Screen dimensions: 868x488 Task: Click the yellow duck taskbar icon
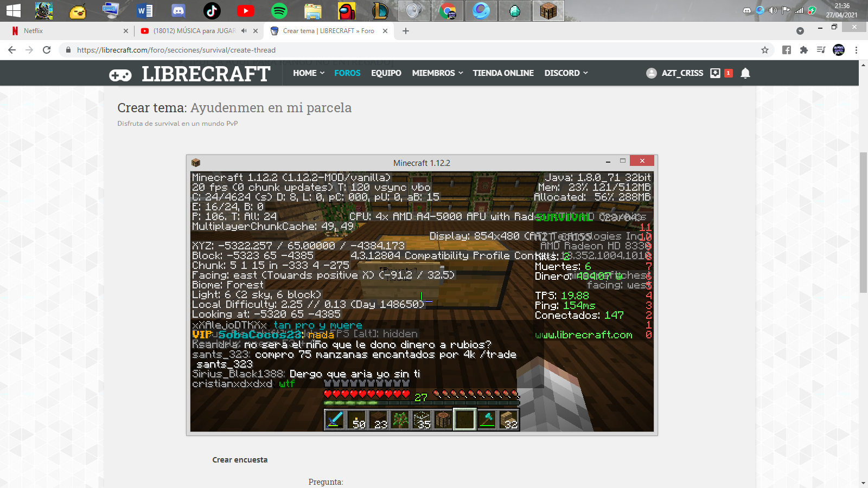pyautogui.click(x=78, y=10)
